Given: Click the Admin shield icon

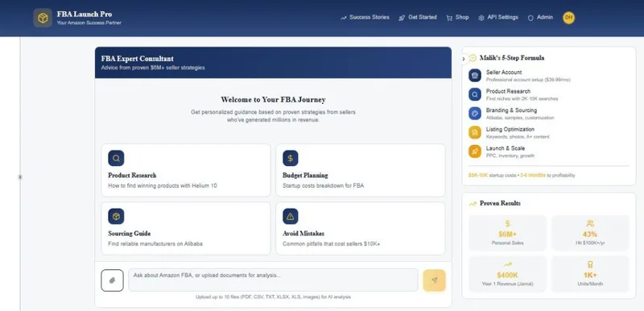Looking at the screenshot, I should coord(530,18).
